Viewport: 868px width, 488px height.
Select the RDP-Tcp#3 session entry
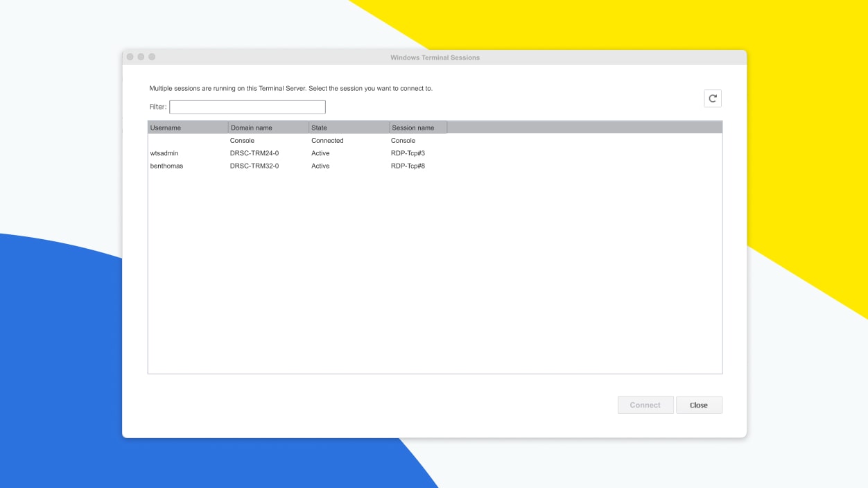point(408,153)
